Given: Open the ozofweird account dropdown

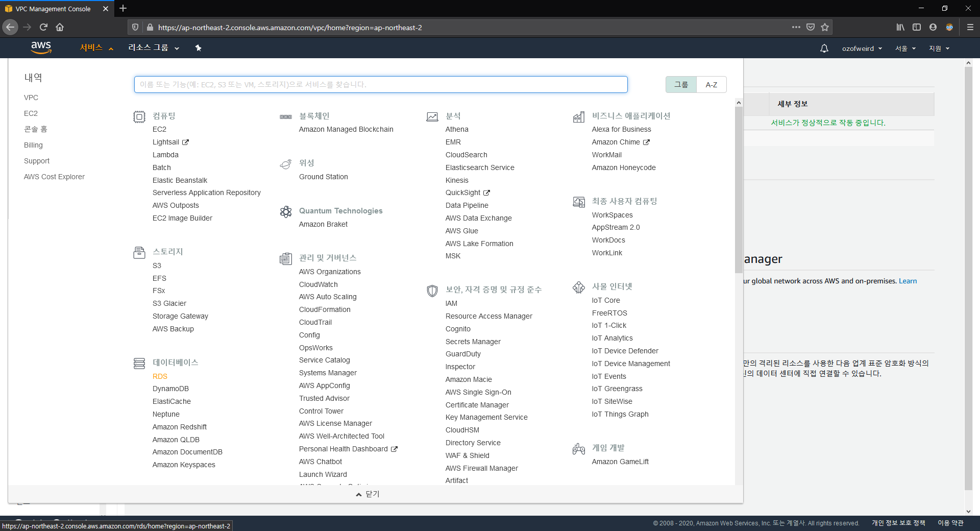Looking at the screenshot, I should (x=862, y=49).
